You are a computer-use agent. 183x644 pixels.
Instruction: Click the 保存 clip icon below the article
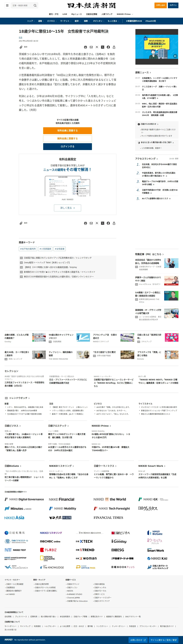21,223
